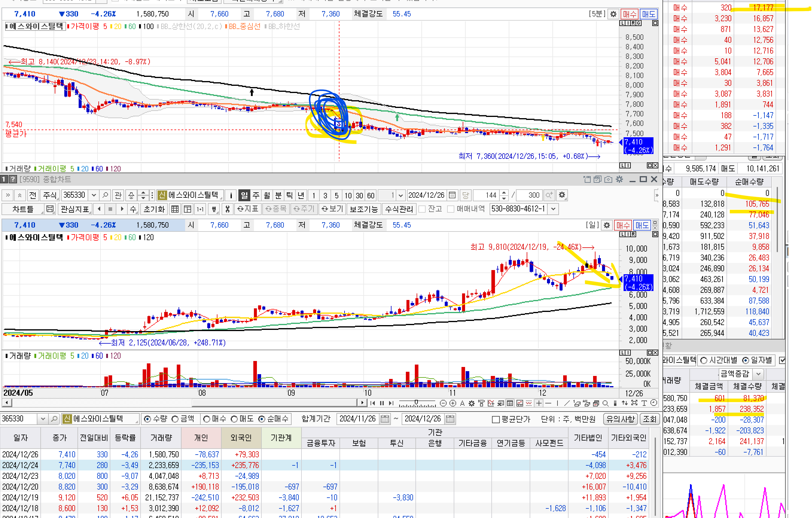Click the zoom-in plus circle icon
The image size is (812, 518).
tap(453, 403)
